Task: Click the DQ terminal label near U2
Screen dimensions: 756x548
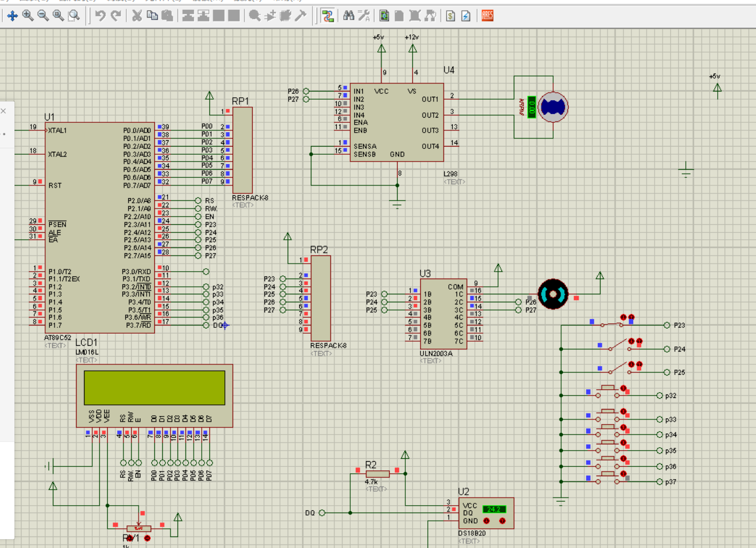Action: coord(310,513)
